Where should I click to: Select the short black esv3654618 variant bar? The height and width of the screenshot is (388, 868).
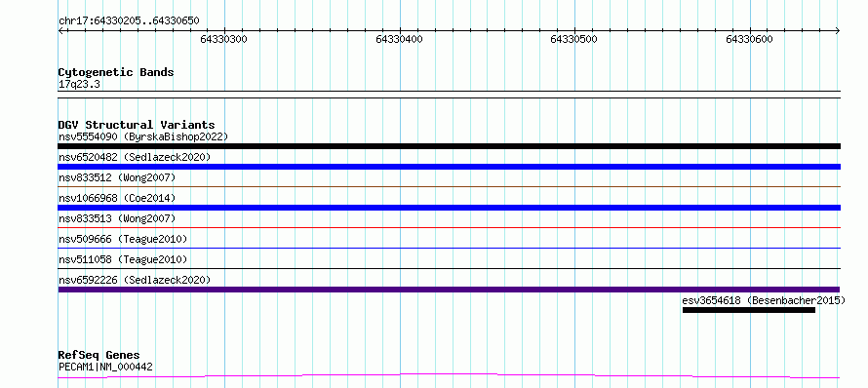[748, 310]
